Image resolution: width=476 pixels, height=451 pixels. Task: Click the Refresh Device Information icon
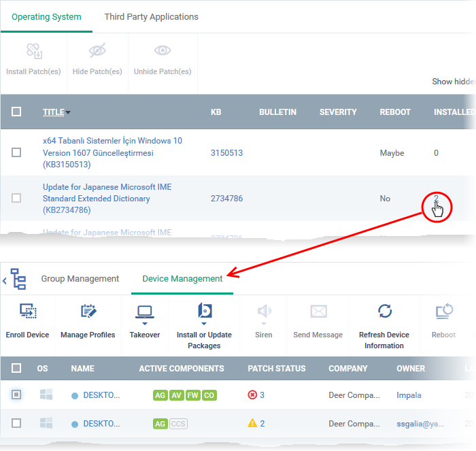coord(384,312)
